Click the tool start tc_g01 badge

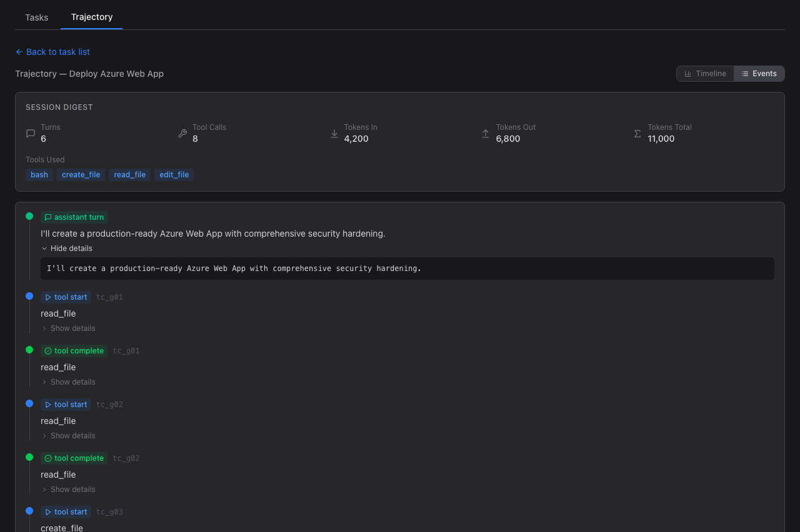point(66,297)
